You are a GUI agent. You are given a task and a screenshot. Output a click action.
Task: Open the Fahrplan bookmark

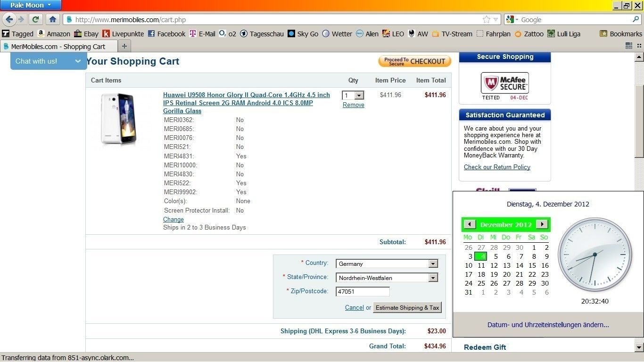(493, 33)
